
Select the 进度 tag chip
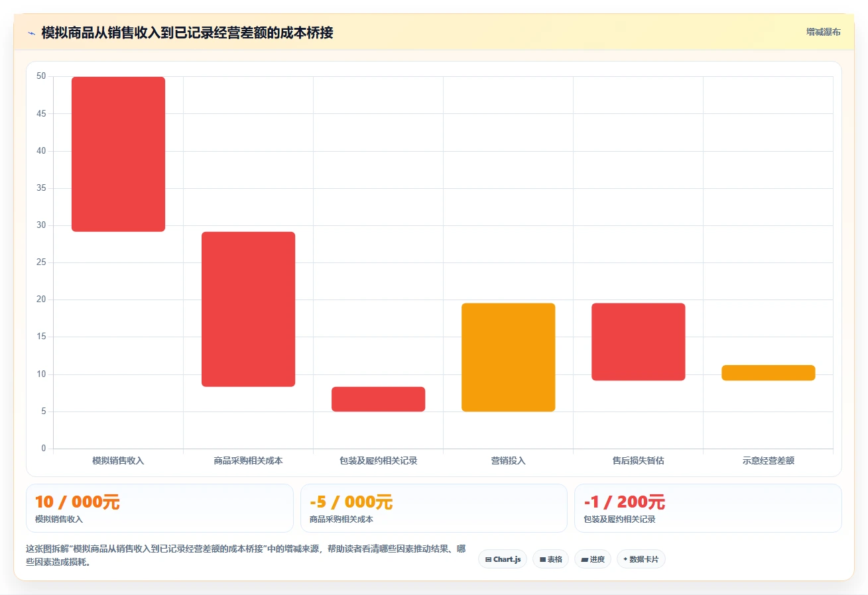click(x=593, y=559)
